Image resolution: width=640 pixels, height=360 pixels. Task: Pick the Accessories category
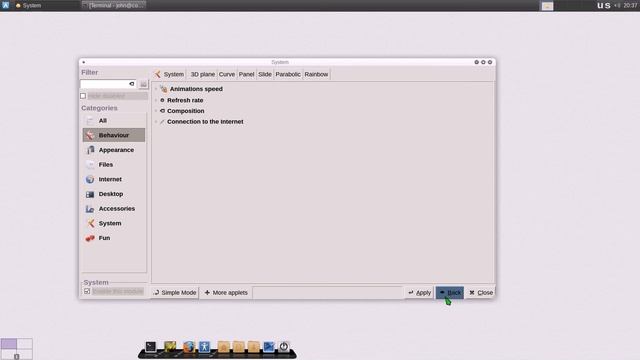point(113,209)
